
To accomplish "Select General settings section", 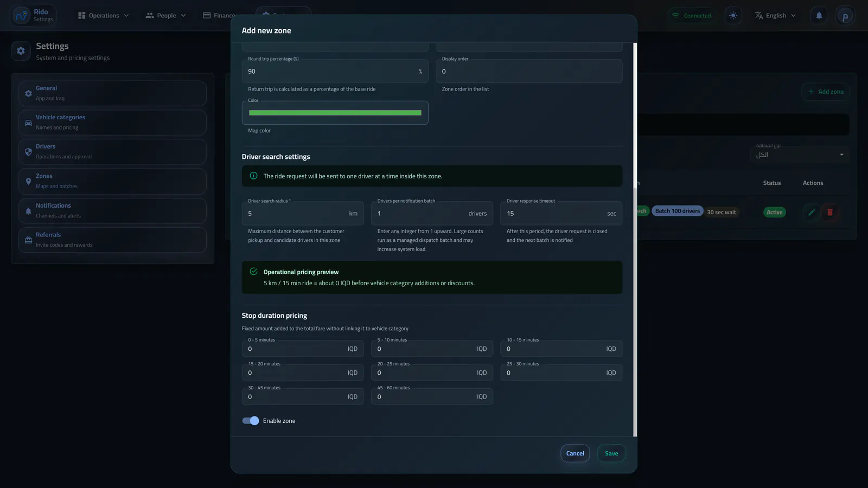I will tap(112, 93).
